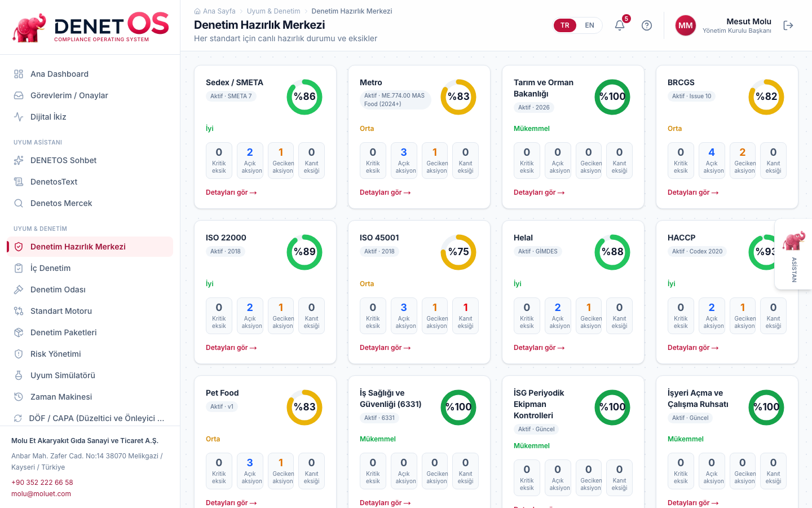The height and width of the screenshot is (508, 812).
Task: Open Risk Yönetimi page
Action: [90, 354]
